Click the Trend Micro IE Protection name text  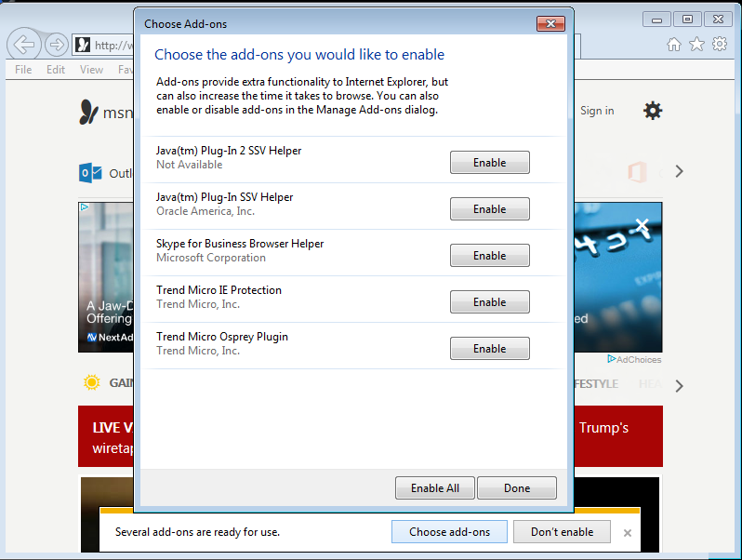pos(219,290)
